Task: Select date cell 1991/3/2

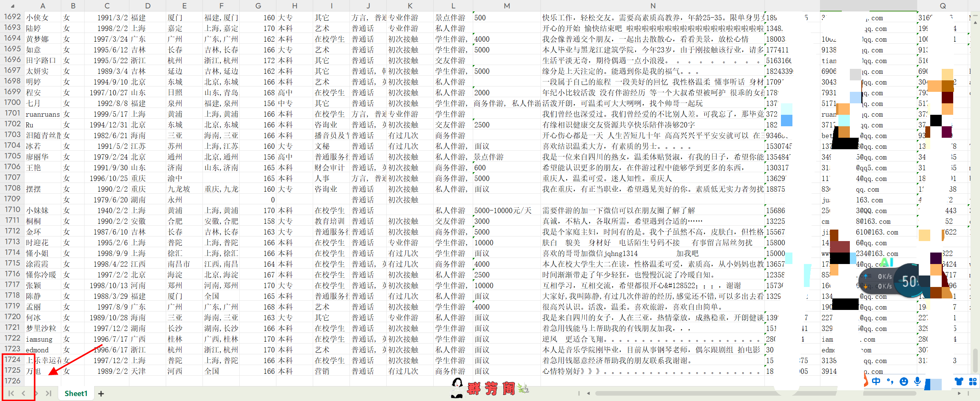Action: pos(107,18)
